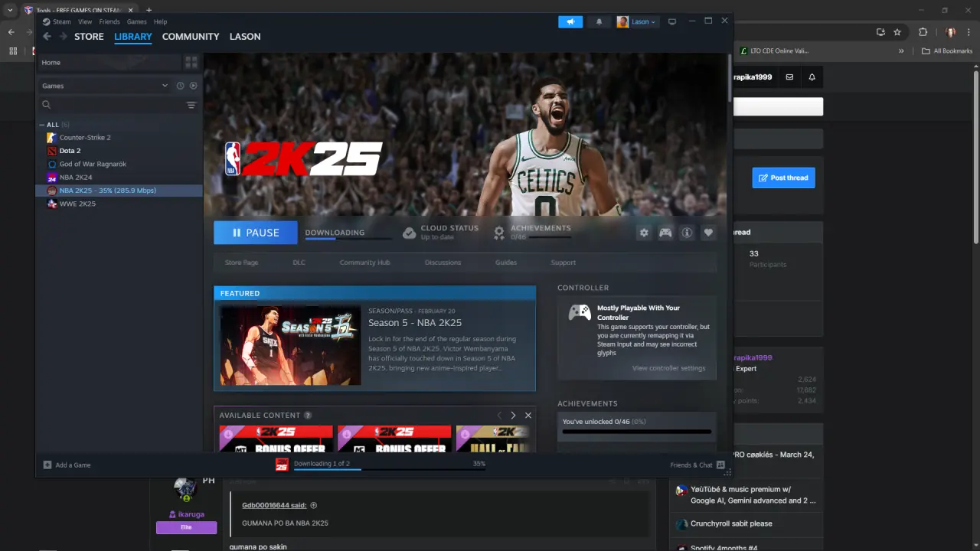This screenshot has height=551, width=980.
Task: Open Steam notifications bell
Action: 599,21
